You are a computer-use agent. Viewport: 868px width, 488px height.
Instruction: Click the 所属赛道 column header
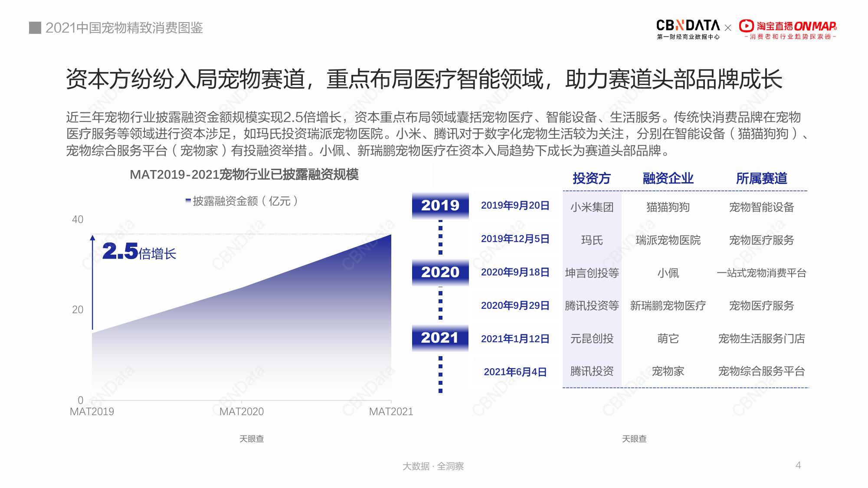pos(761,178)
